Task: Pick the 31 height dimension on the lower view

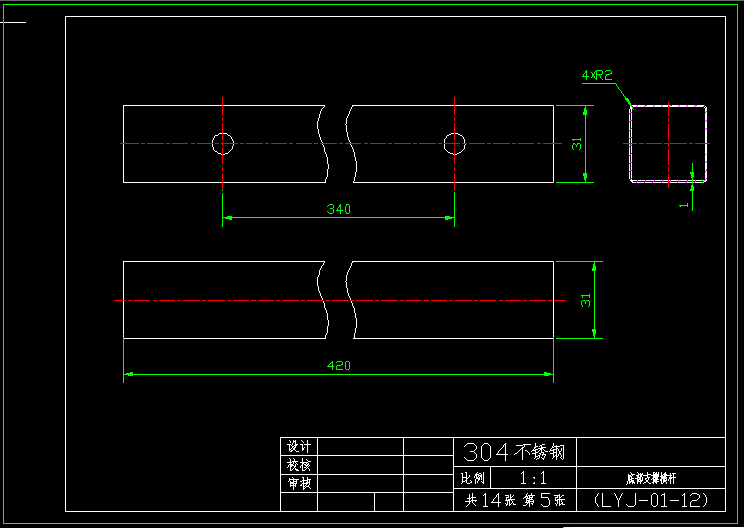Action: (586, 300)
